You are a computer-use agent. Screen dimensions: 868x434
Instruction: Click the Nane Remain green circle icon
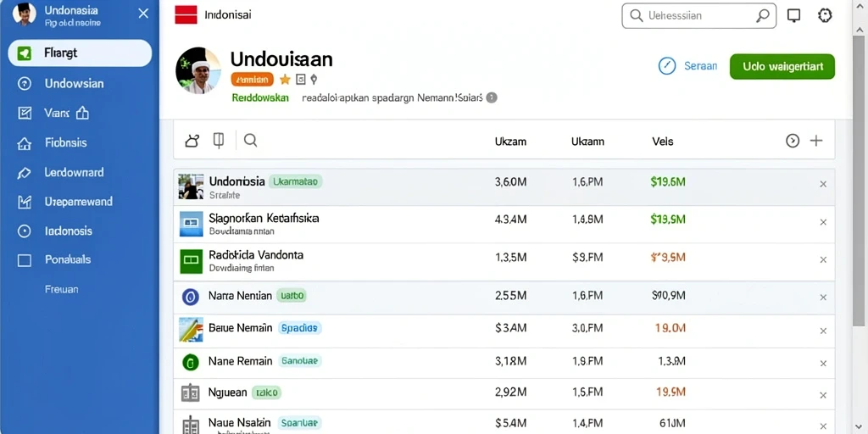191,363
